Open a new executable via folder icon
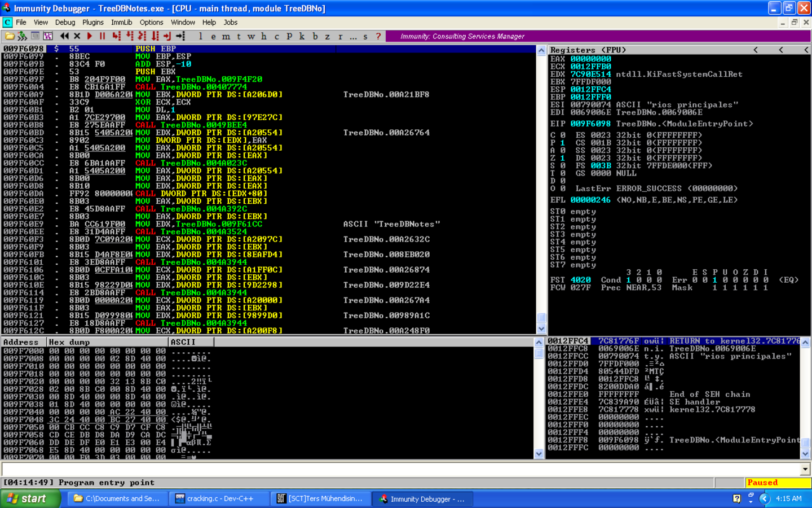Image resolution: width=812 pixels, height=508 pixels. (10, 36)
